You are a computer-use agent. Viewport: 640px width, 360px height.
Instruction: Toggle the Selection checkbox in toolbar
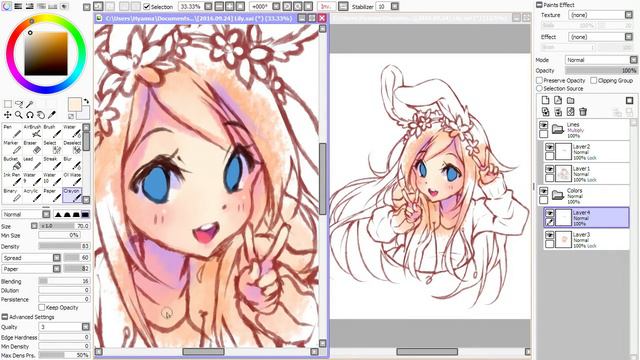click(x=147, y=7)
